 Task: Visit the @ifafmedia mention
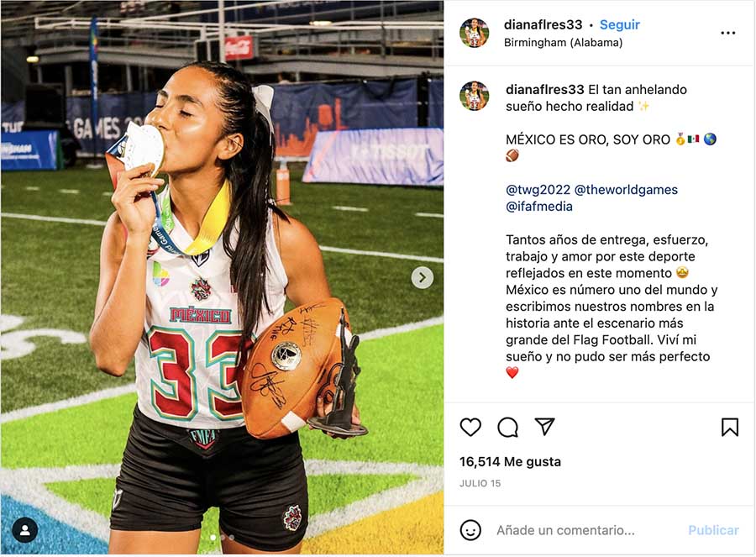[539, 207]
